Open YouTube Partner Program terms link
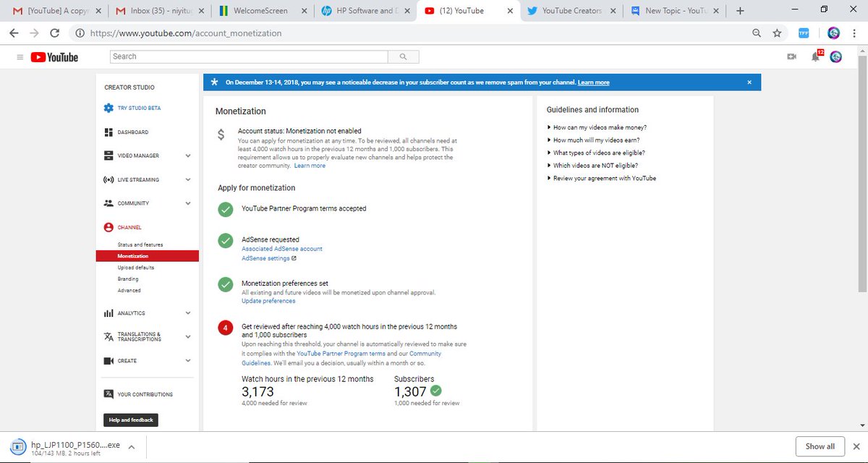Viewport: 868px width, 463px height. [x=341, y=353]
